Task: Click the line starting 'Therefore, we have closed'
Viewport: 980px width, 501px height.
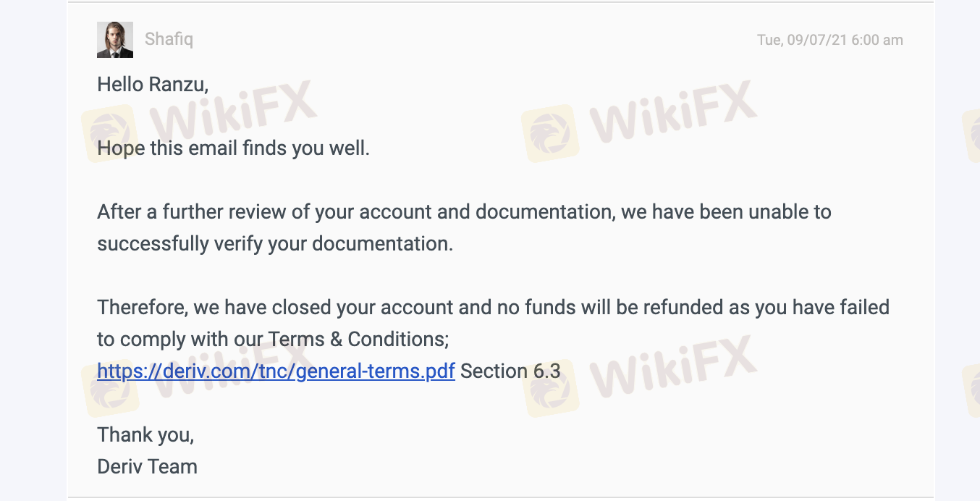Action: (492, 308)
